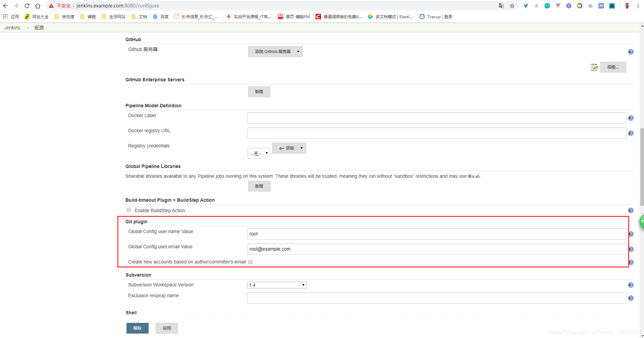Open 文档 bookmark folder

(x=139, y=17)
